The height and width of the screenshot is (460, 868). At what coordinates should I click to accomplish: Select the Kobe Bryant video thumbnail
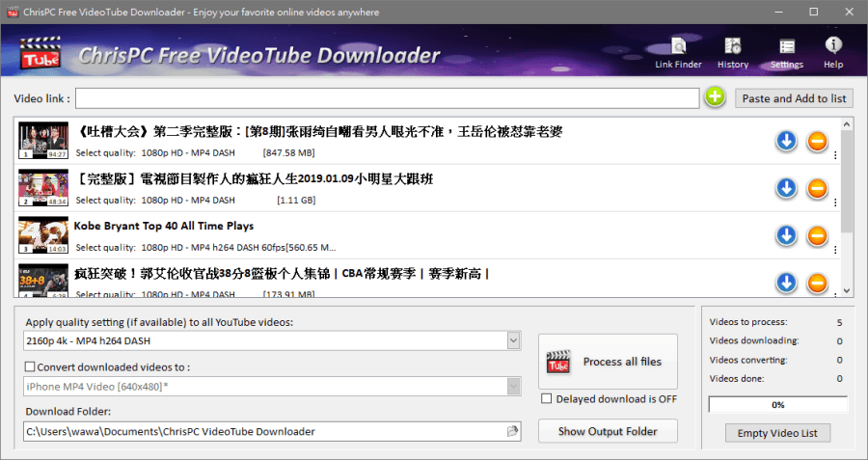click(43, 235)
